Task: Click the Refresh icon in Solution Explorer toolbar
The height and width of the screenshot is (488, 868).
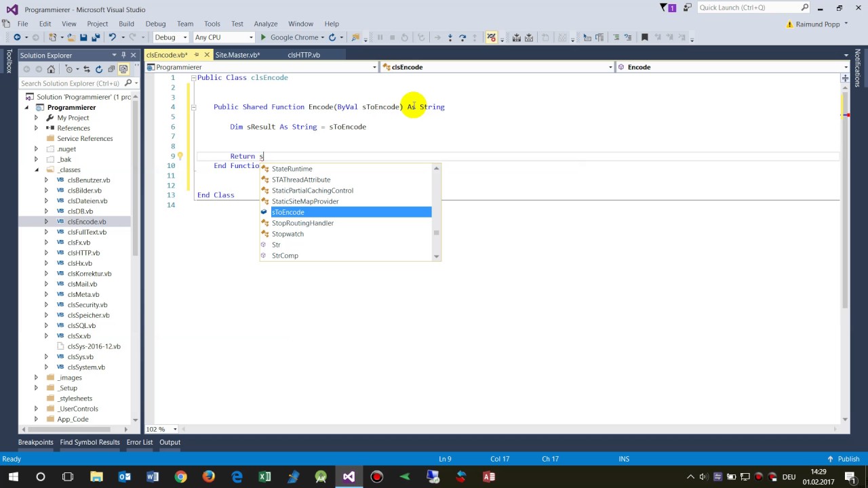Action: tap(99, 69)
